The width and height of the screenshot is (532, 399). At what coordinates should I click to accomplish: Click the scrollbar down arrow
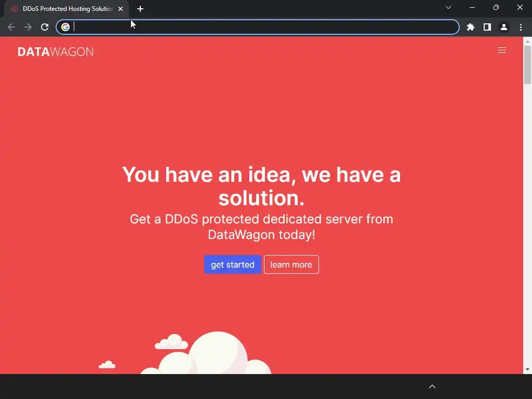(527, 369)
